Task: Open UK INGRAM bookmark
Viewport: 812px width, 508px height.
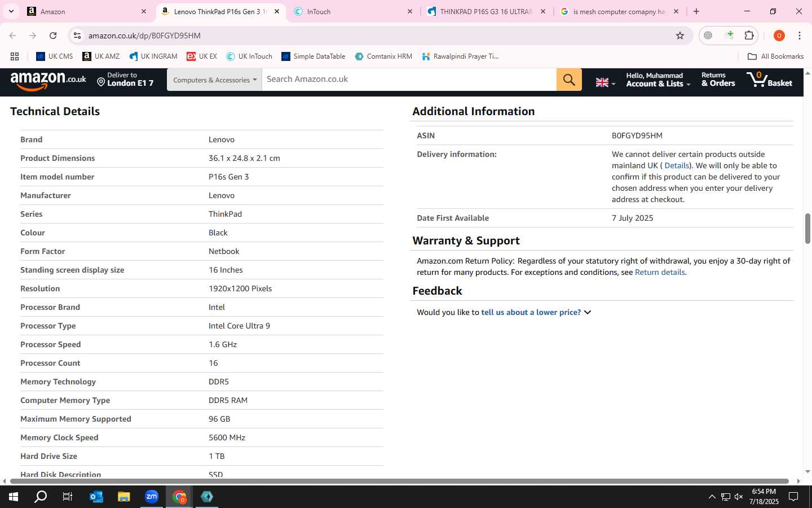Action: 153,56
